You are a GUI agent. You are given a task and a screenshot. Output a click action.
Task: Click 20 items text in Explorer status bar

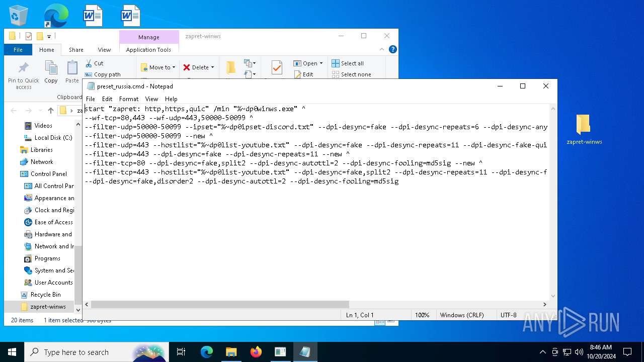[x=22, y=320]
